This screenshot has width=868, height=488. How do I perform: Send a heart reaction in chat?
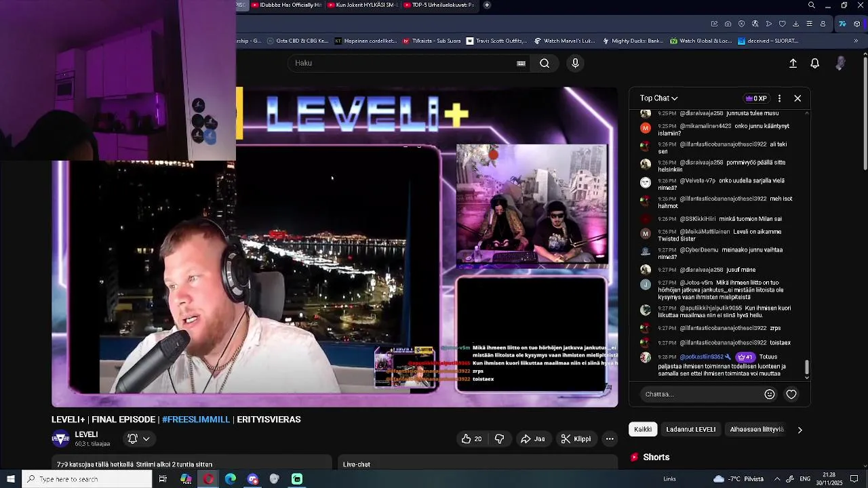[791, 394]
